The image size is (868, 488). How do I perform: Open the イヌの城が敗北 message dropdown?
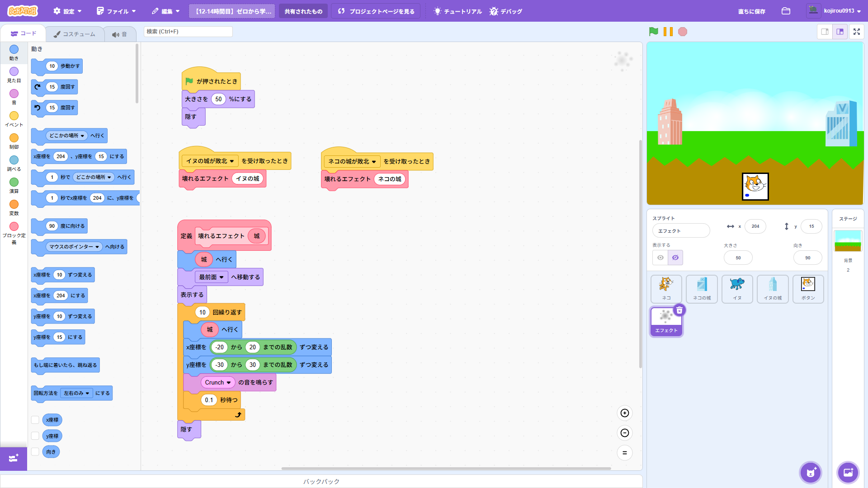(232, 161)
